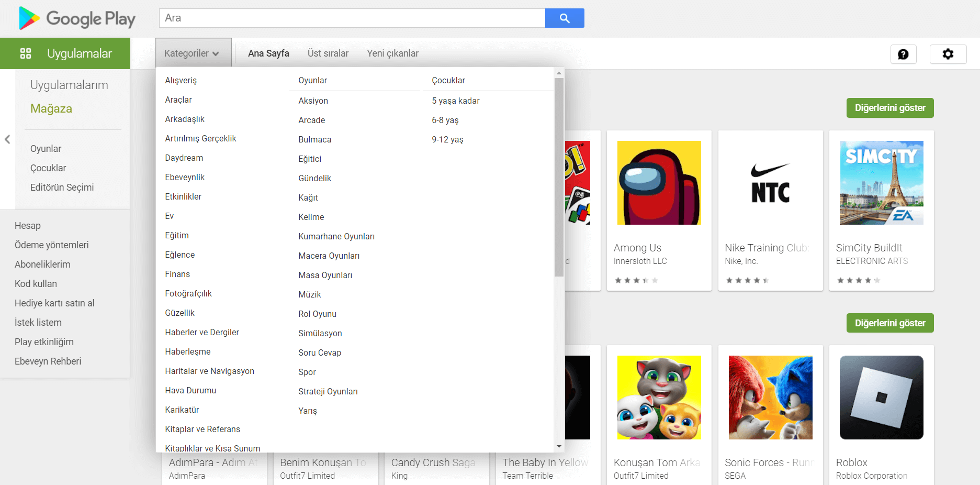Open Oyunlar link in sidebar

(x=46, y=149)
